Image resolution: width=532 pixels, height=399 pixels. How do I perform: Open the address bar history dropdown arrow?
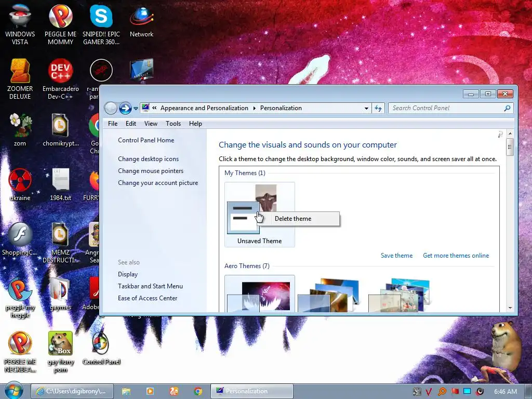tap(366, 108)
